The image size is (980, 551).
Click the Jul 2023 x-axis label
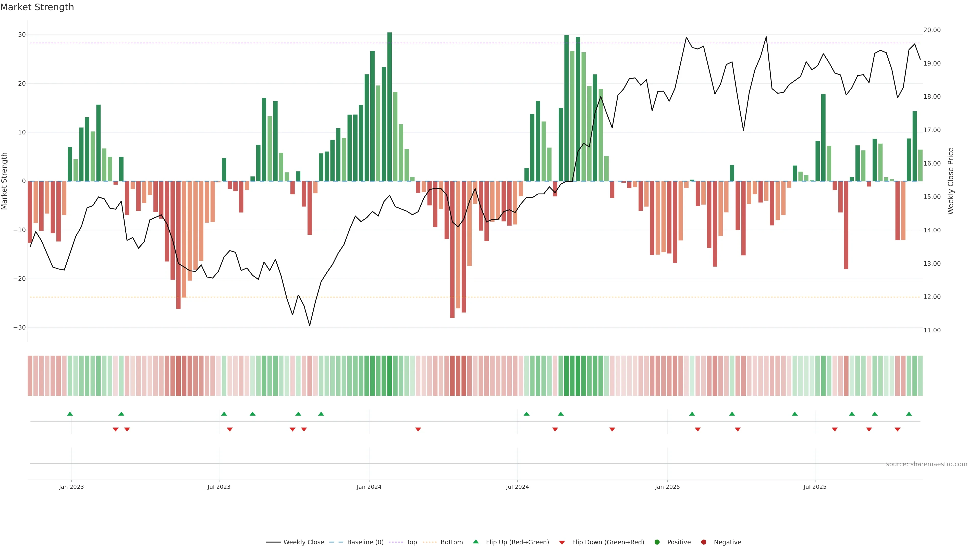pyautogui.click(x=219, y=487)
